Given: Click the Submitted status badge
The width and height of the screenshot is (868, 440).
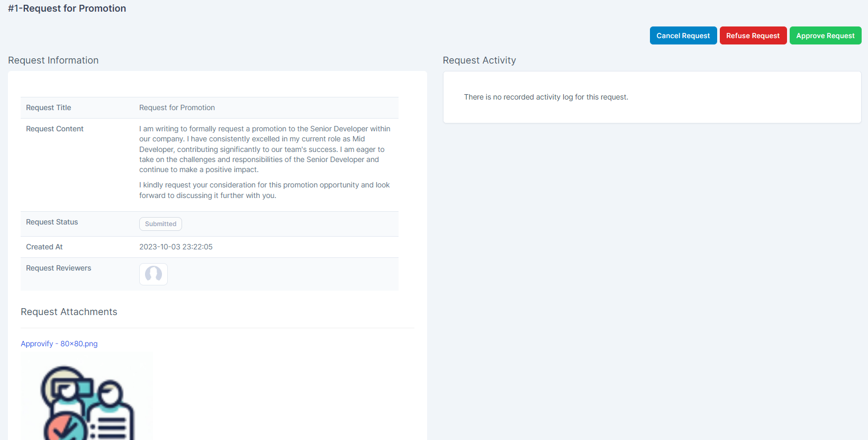Looking at the screenshot, I should (x=161, y=224).
